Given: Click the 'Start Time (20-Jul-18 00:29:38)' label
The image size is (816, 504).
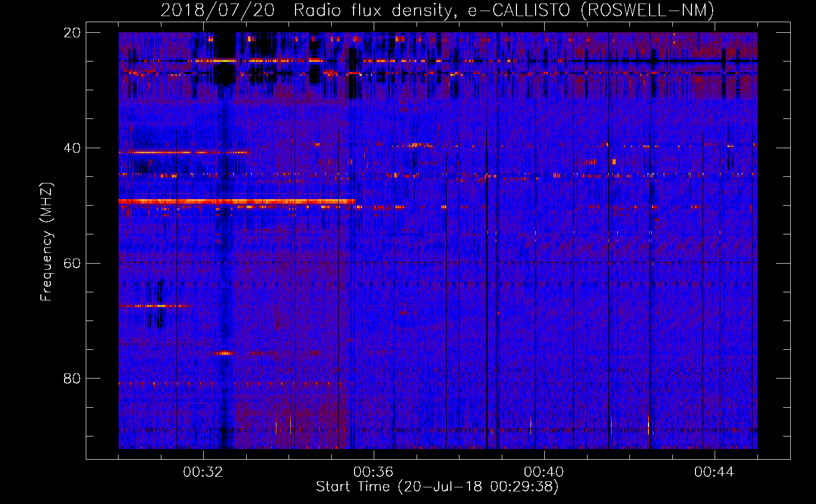Looking at the screenshot, I should pyautogui.click(x=437, y=487).
